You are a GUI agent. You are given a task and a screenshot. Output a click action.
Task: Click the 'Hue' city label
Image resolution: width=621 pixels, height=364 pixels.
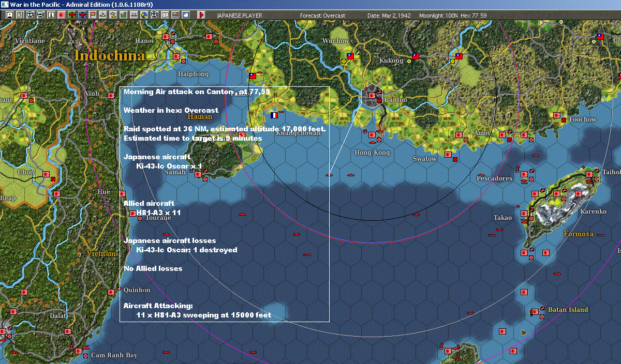(x=103, y=192)
